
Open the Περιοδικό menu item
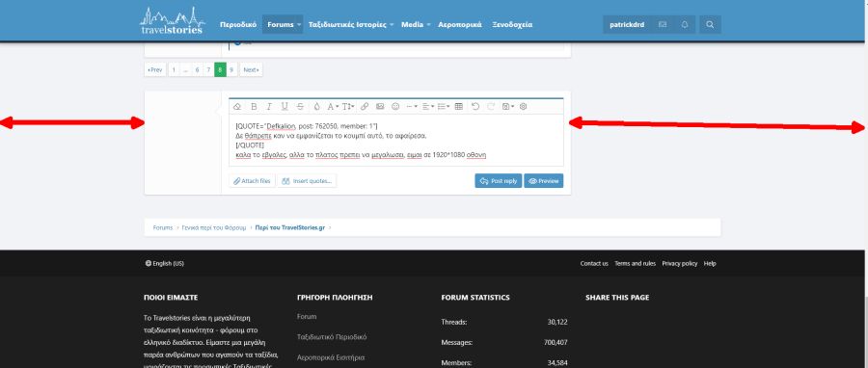click(x=238, y=24)
